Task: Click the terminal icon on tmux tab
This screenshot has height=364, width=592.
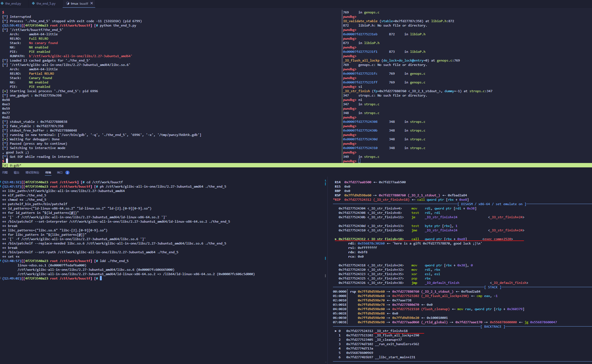Action: 68,4
